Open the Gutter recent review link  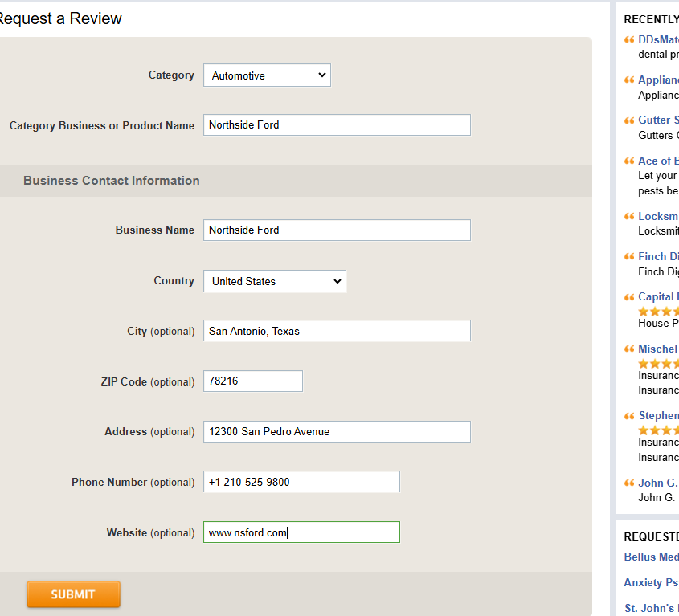point(658,120)
